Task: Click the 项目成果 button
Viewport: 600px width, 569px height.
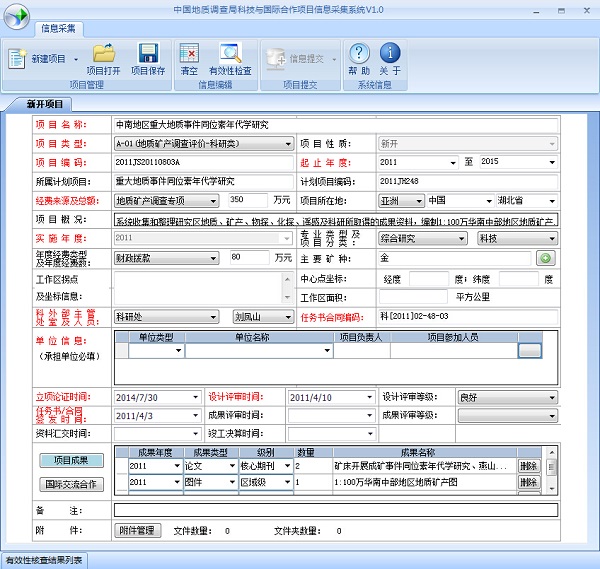Action: tap(71, 460)
